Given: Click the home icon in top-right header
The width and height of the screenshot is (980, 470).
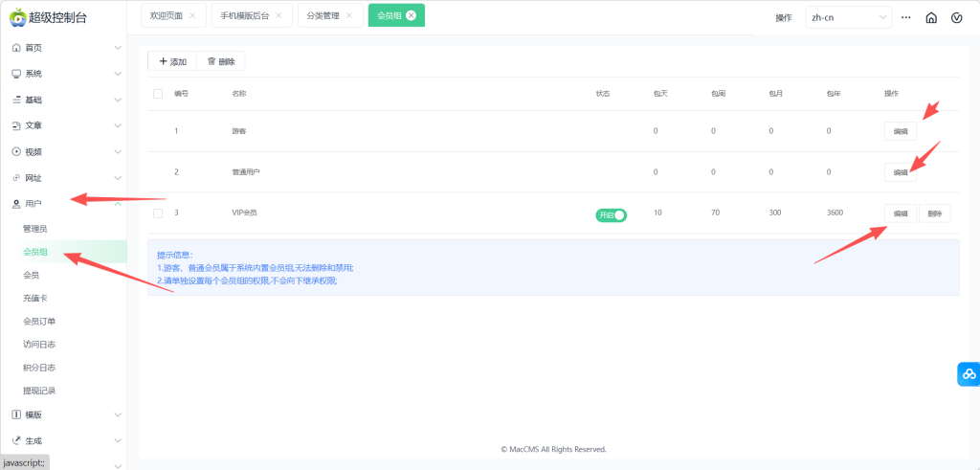Looking at the screenshot, I should tap(931, 17).
